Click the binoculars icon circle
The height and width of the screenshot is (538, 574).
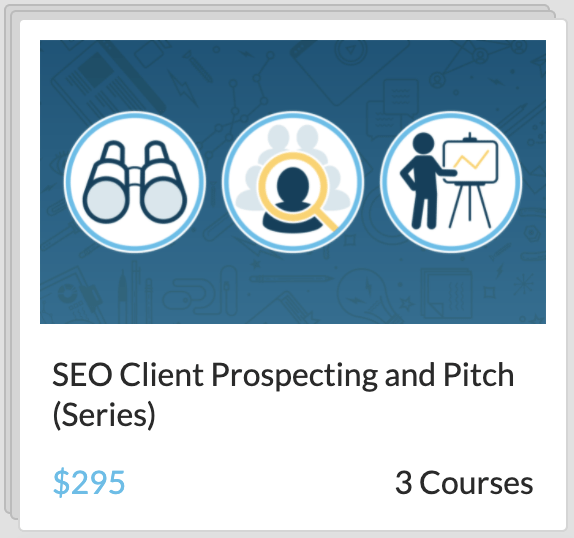(x=135, y=182)
